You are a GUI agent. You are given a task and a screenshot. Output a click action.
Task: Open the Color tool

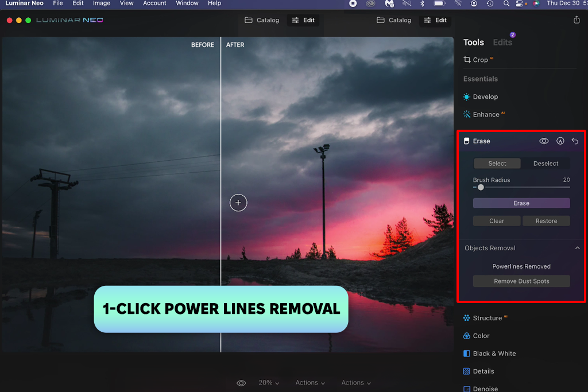[x=476, y=336]
